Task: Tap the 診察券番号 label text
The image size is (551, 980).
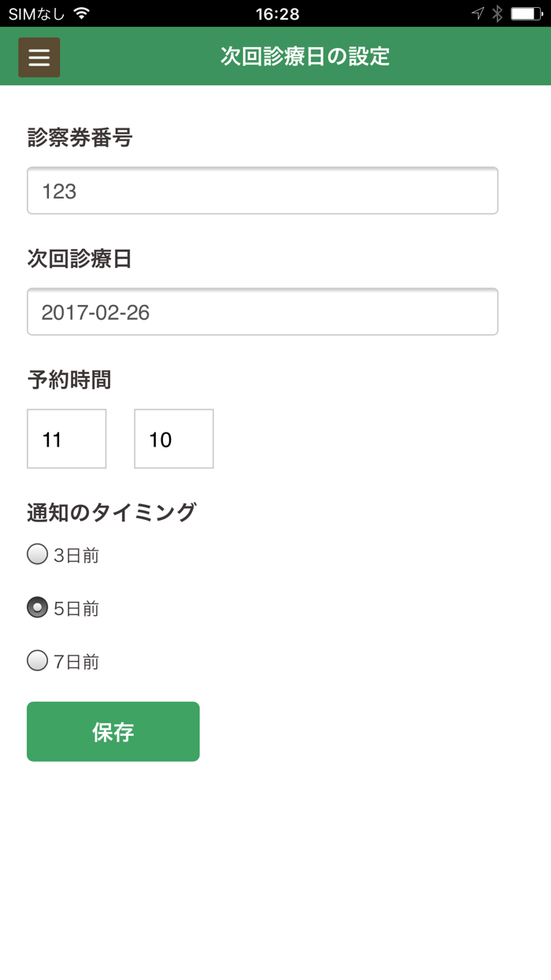Action: pyautogui.click(x=80, y=138)
